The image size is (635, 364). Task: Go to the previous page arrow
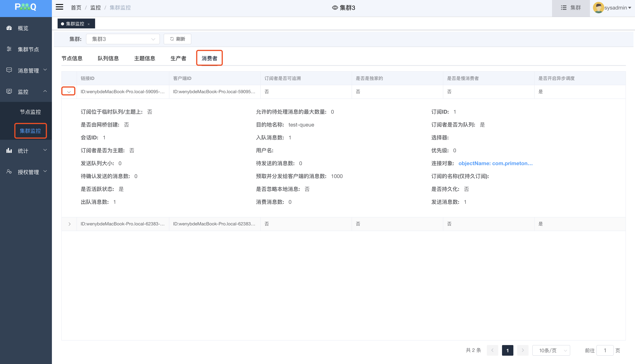click(x=492, y=350)
